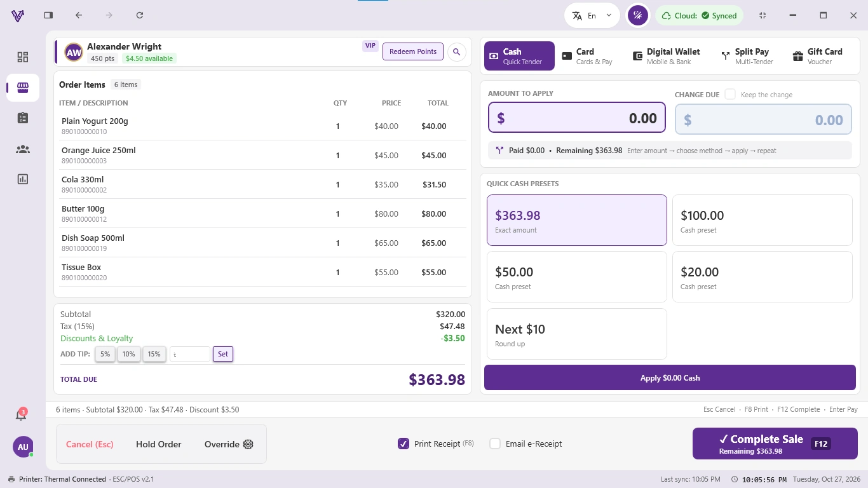Open the orders clipboard icon in sidebar
This screenshot has width=868, height=488.
pos(23,118)
